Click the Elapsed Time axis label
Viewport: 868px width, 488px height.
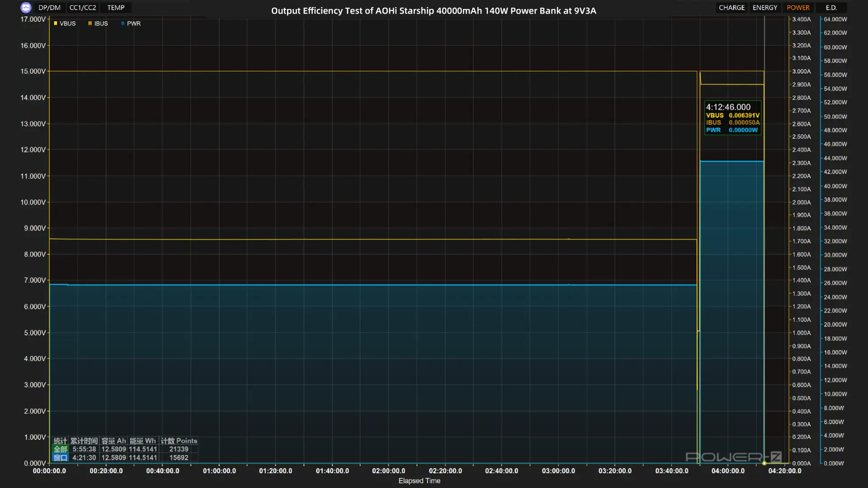tap(419, 481)
